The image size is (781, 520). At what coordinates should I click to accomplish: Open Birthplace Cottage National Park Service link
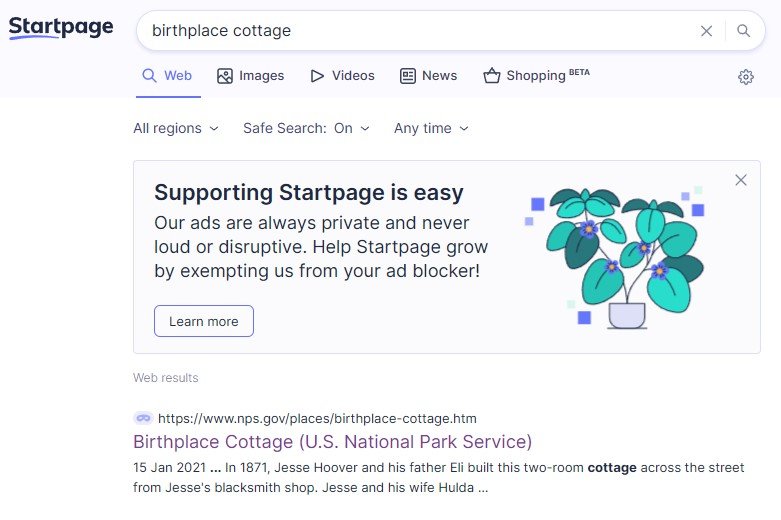[332, 442]
